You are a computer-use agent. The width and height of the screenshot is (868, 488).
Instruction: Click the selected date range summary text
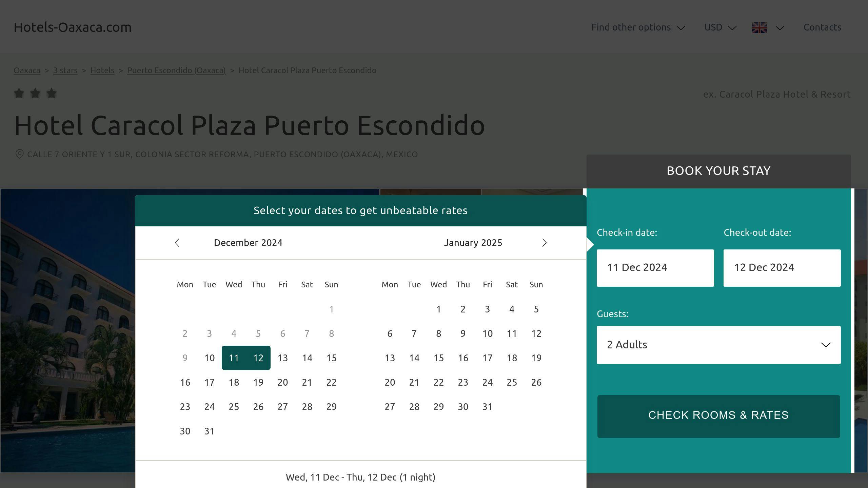[360, 477]
